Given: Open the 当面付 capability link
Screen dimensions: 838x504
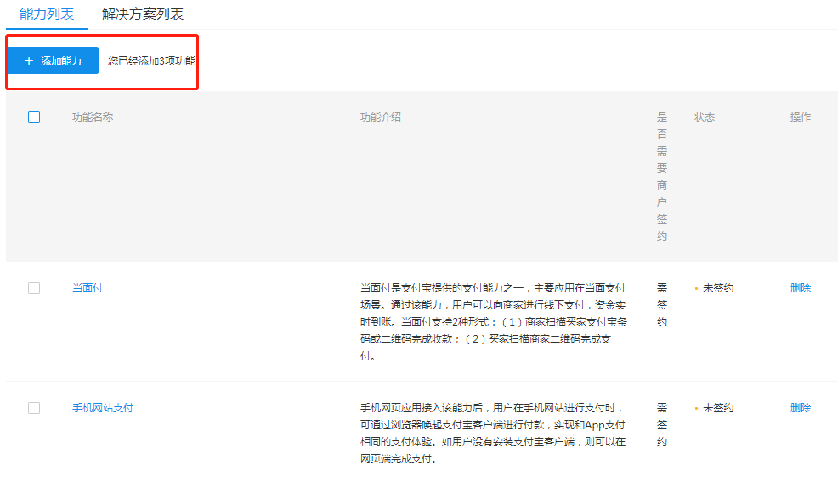Looking at the screenshot, I should pos(87,287).
